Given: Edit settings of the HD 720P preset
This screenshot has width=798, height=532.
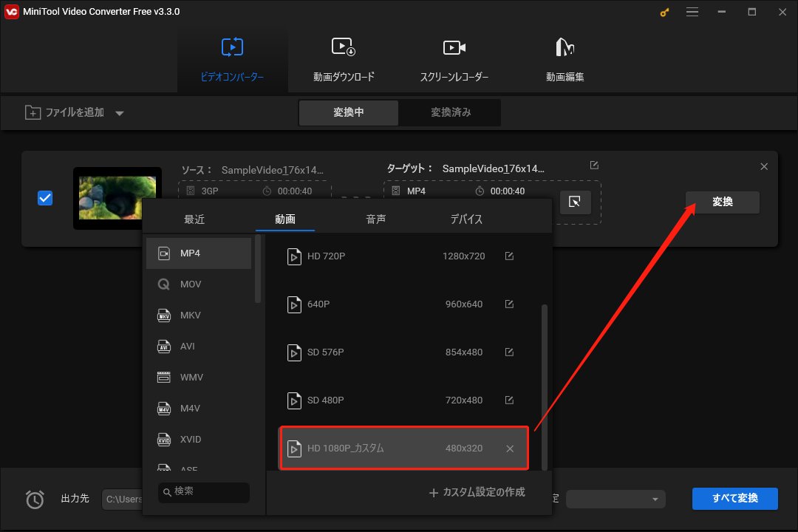Looking at the screenshot, I should (x=509, y=256).
